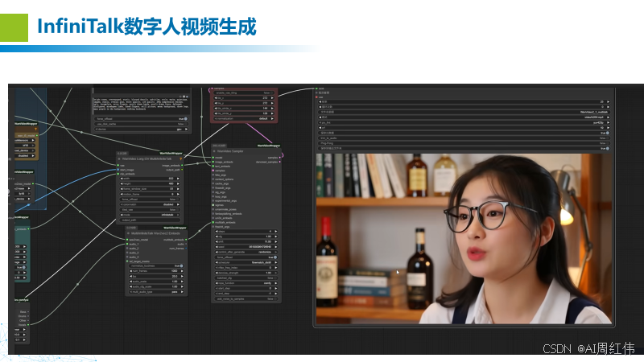Toggle enable_vae_tiling in the red node

[x=244, y=93]
